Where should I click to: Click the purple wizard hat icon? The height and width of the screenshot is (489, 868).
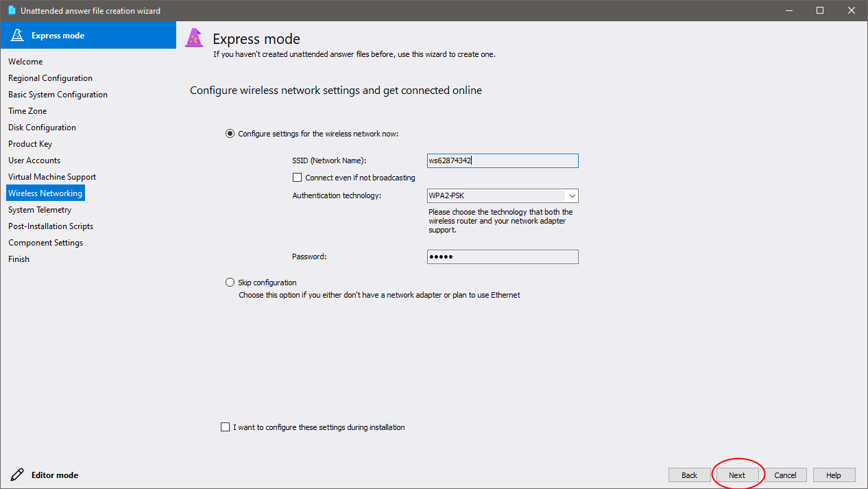[x=195, y=38]
